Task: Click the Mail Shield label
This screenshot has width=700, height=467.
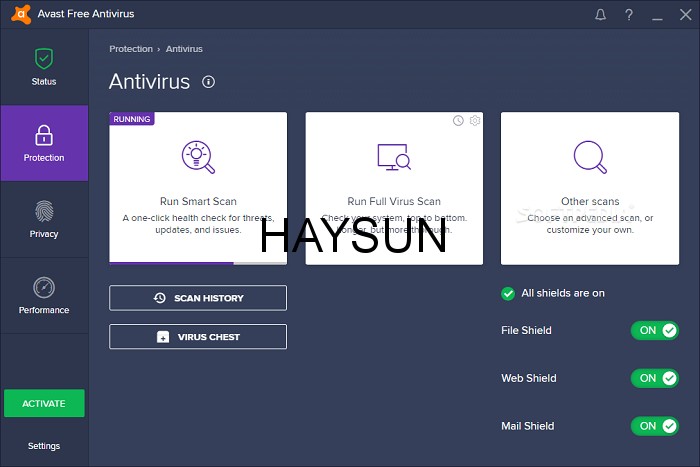Action: click(528, 426)
